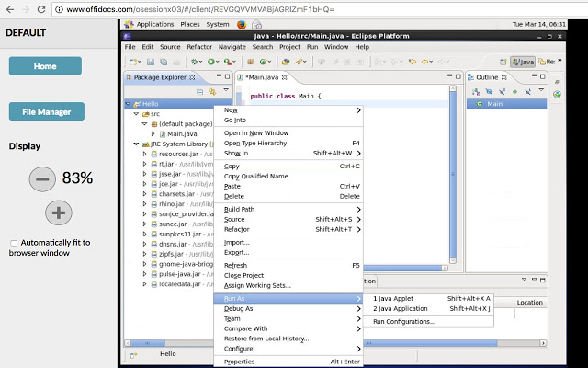Click Debug As in context menu
The width and height of the screenshot is (588, 368).
(288, 309)
